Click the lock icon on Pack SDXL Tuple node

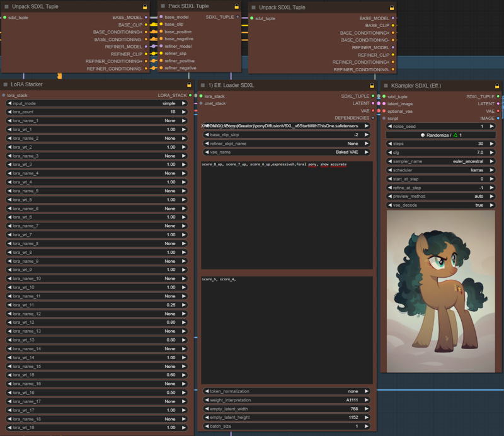point(237,6)
